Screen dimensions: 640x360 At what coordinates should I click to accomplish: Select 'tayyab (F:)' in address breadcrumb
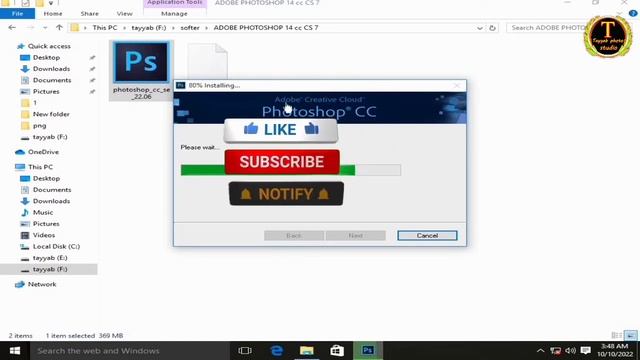pos(149,28)
